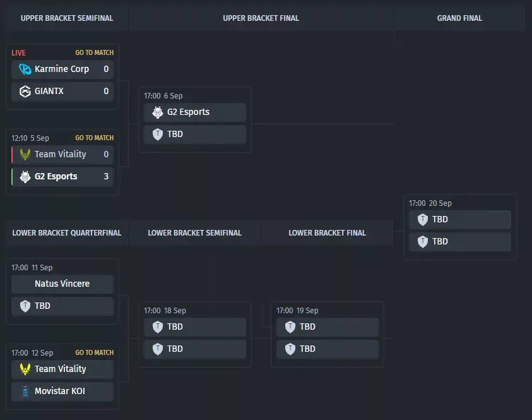Click Movistar KOI team logo
The height and width of the screenshot is (420, 532).
pos(25,392)
